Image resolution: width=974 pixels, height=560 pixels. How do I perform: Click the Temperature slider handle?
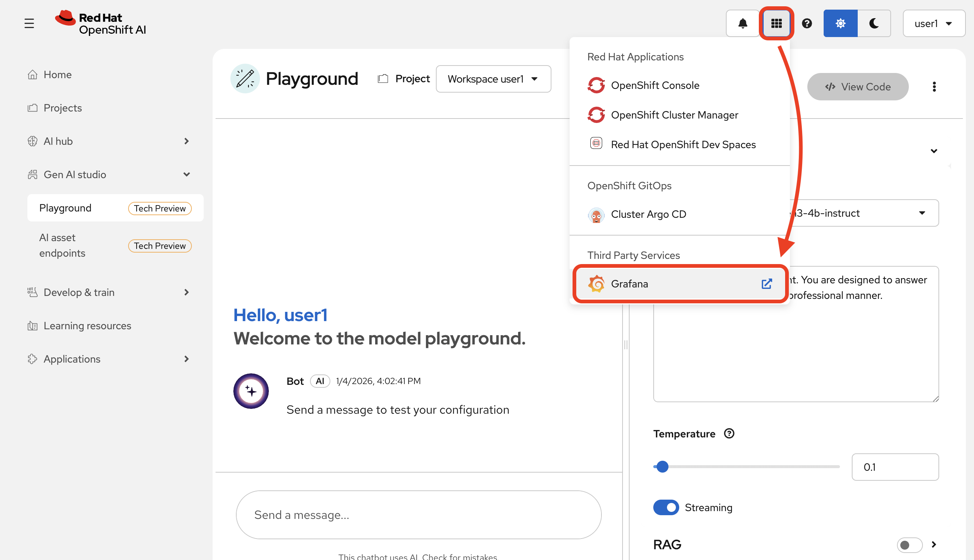click(x=662, y=467)
